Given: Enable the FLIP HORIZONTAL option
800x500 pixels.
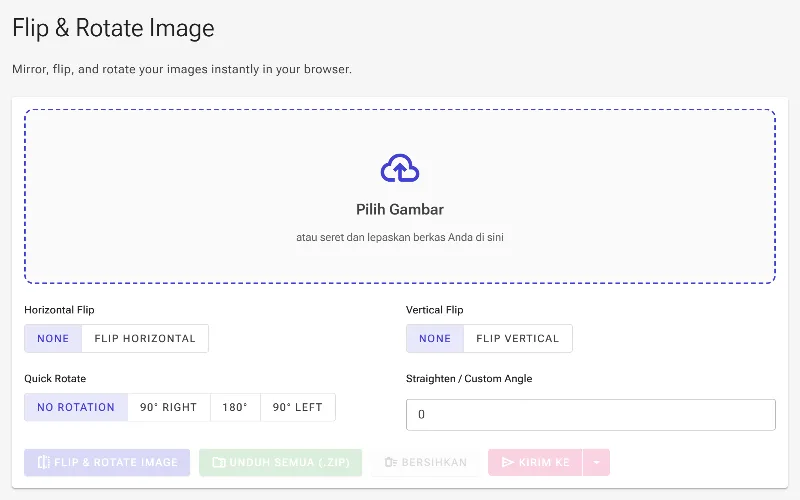Looking at the screenshot, I should (x=145, y=338).
